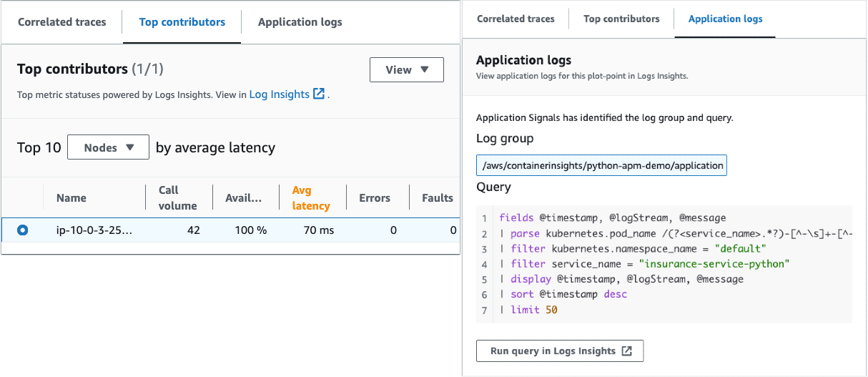Click the Faults column header
Viewport: 868px width, 377px height.
(437, 198)
